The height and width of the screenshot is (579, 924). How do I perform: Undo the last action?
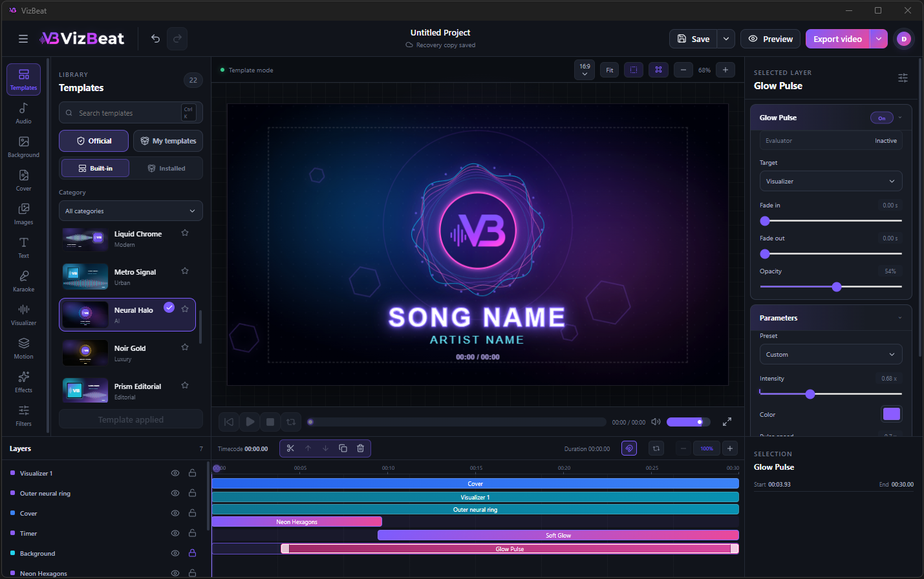tap(155, 39)
